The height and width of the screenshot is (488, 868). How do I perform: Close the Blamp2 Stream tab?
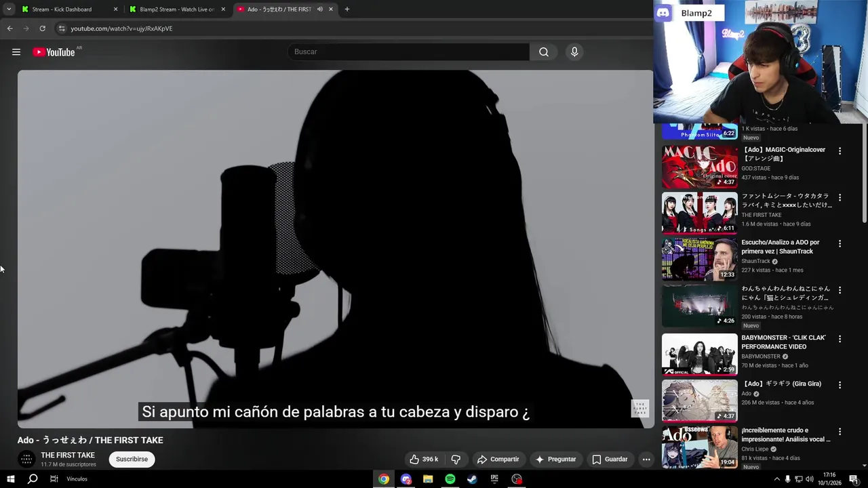tap(223, 9)
